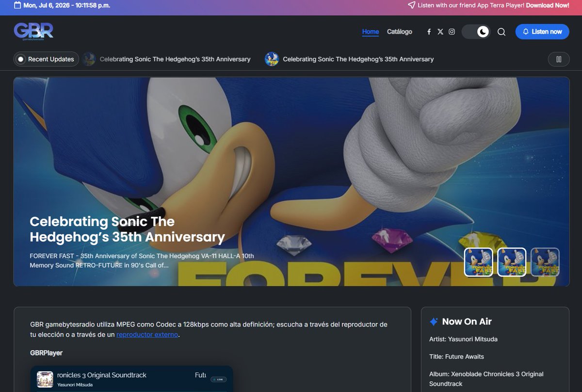This screenshot has width=582, height=392.
Task: Click the date and time text in banner
Action: coord(66,5)
